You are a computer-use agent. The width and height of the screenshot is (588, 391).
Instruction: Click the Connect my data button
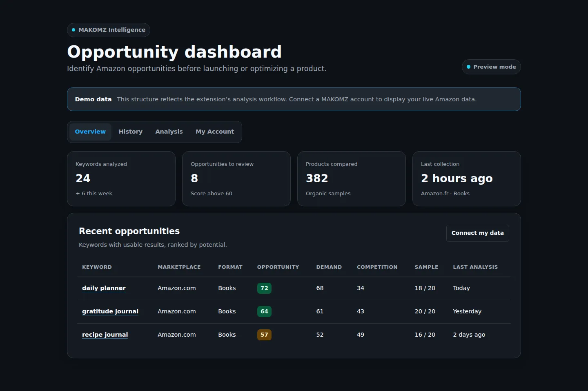coord(478,233)
